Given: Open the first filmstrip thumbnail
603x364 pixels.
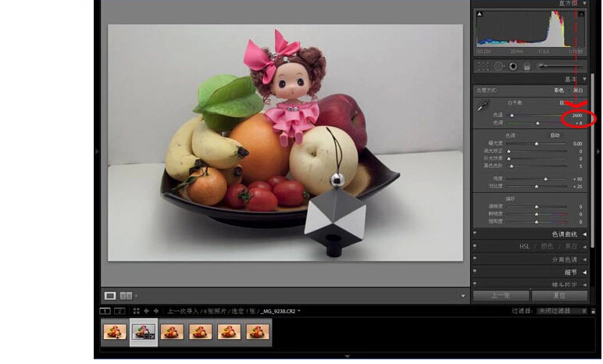Looking at the screenshot, I should 115,332.
